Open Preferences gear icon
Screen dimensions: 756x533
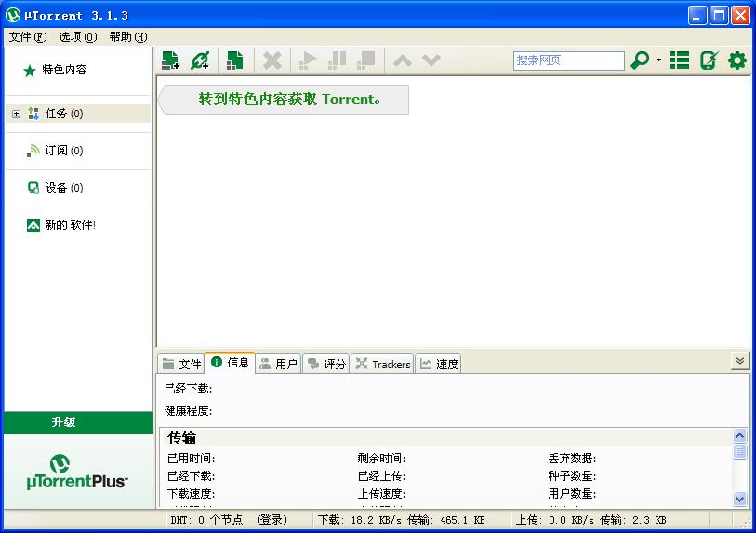737,60
